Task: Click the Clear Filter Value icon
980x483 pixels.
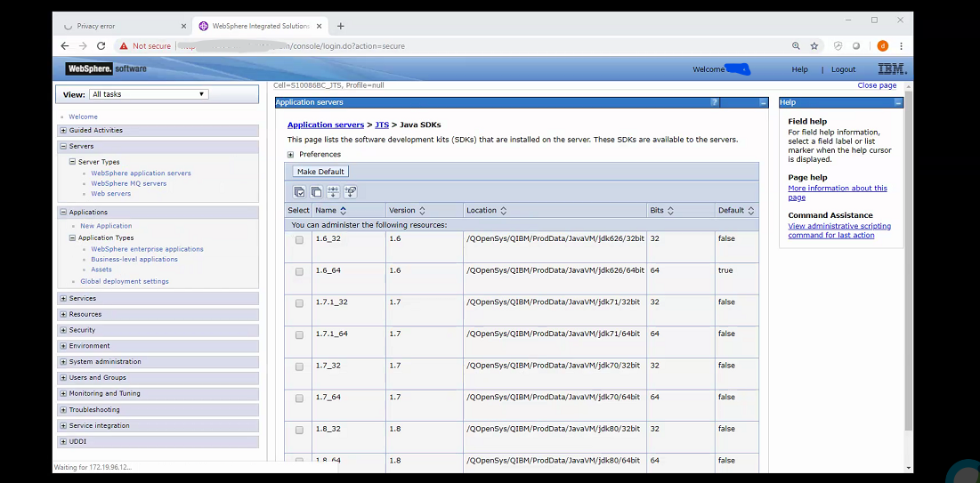Action: click(x=350, y=192)
